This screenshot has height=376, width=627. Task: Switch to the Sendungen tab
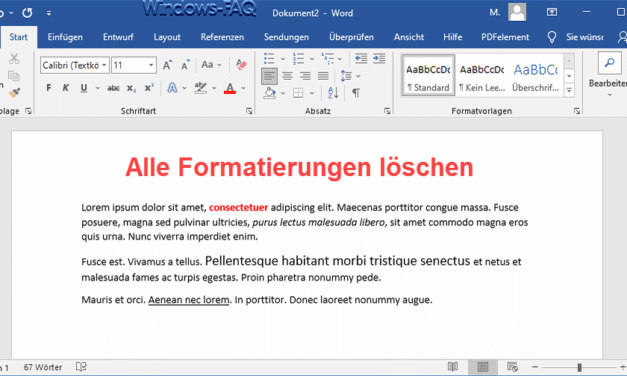pos(286,37)
